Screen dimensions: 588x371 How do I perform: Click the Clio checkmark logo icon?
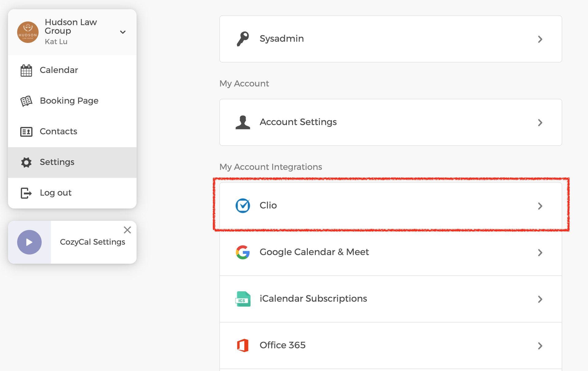click(x=243, y=206)
